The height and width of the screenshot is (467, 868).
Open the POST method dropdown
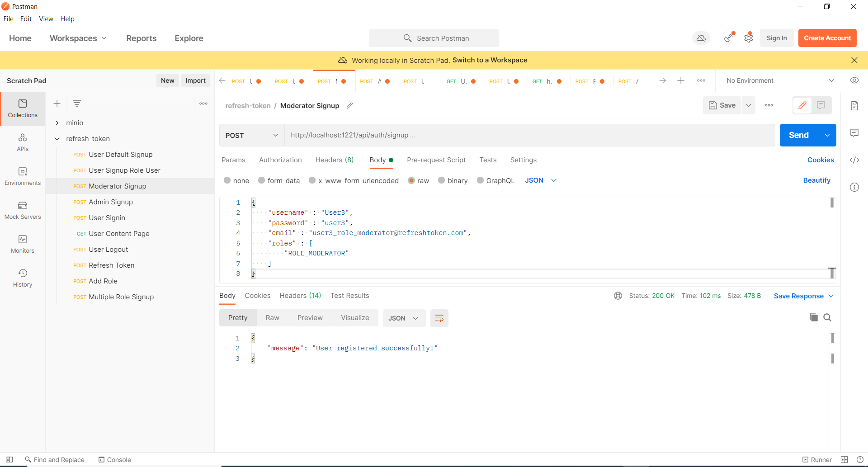(252, 135)
